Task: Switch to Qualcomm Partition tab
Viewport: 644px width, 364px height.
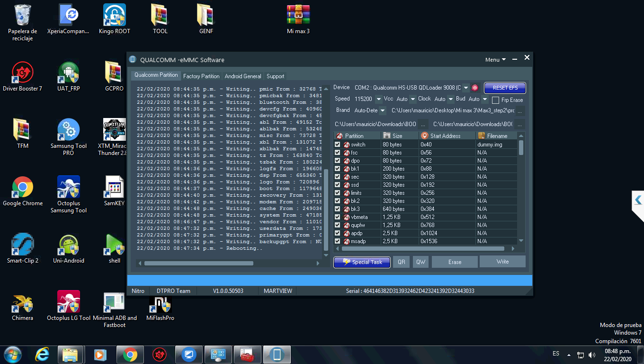Action: tap(156, 75)
